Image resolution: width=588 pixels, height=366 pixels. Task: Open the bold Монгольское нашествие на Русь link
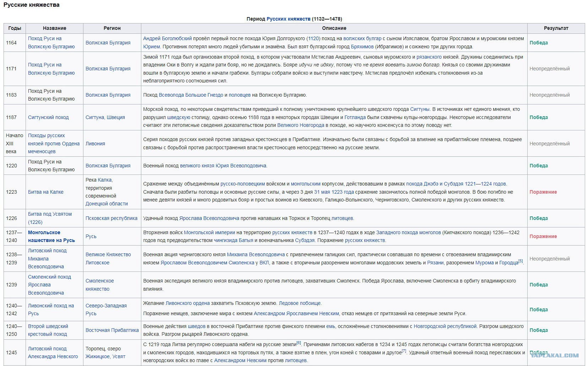pyautogui.click(x=51, y=236)
